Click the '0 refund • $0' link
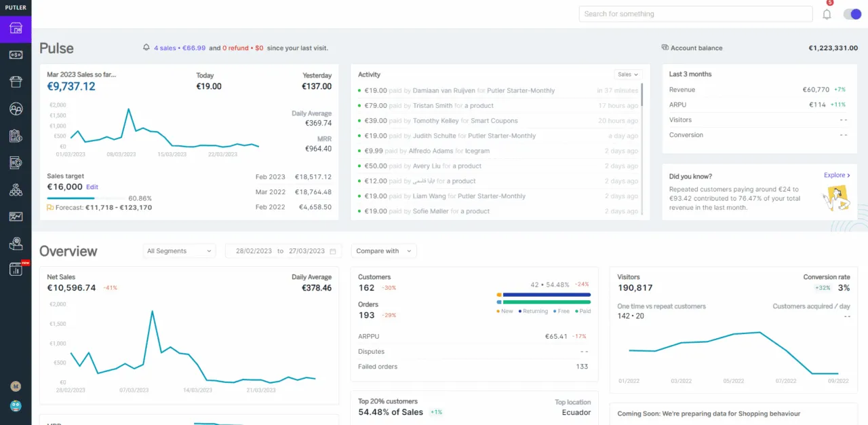Screen dimensions: 868x425 [x=243, y=48]
